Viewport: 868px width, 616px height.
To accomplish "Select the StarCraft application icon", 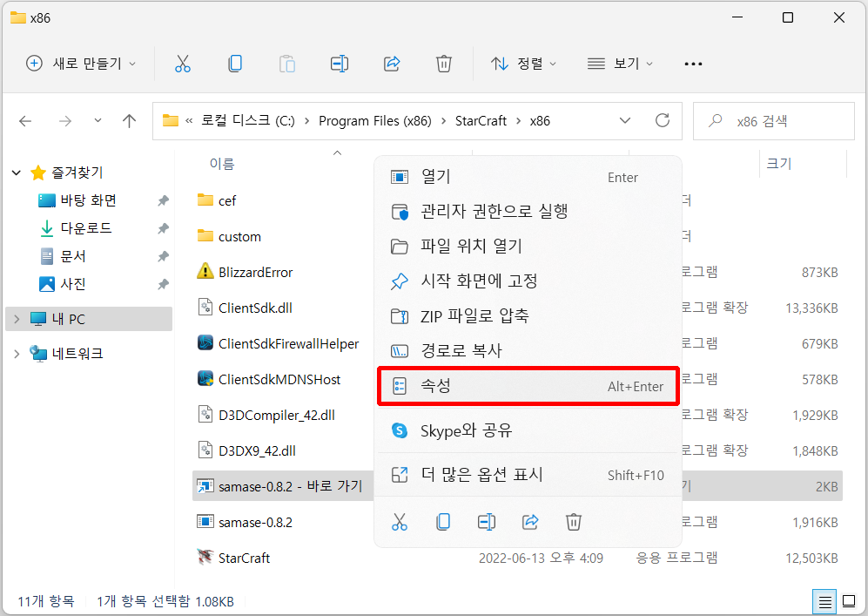I will tap(205, 558).
